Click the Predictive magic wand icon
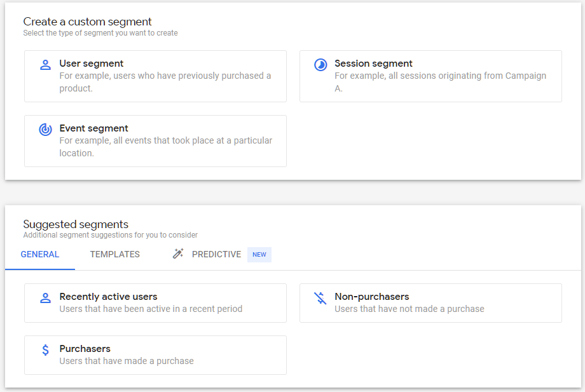Viewport: 585px width, 392px height. 178,253
